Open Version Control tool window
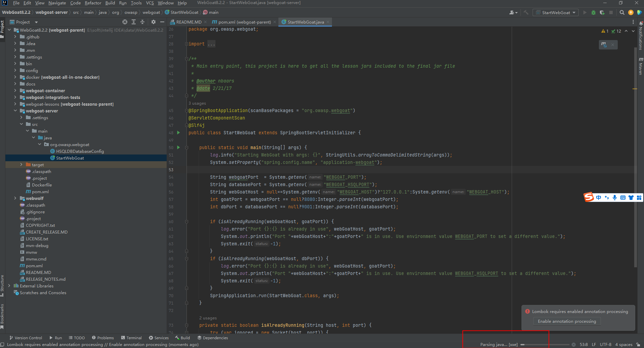Image resolution: width=644 pixels, height=348 pixels. [x=26, y=338]
